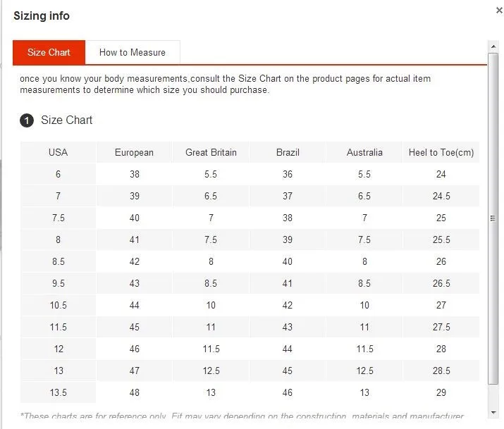Click the scrollbar thumb grip
This screenshot has height=429, width=504.
click(x=493, y=218)
